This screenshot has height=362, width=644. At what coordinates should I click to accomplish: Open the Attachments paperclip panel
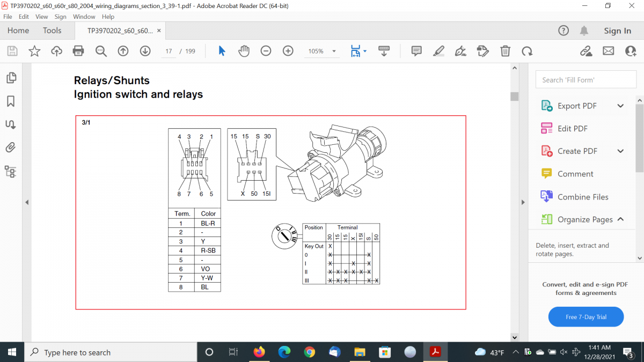point(10,147)
